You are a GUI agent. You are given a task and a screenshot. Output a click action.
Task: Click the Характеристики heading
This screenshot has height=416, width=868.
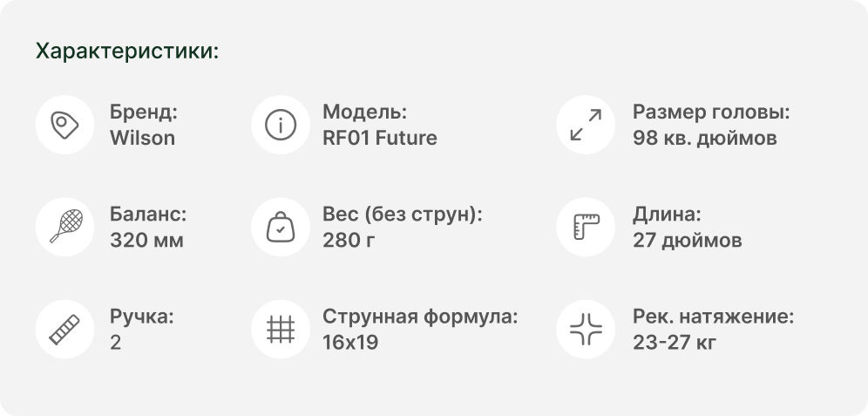(127, 51)
